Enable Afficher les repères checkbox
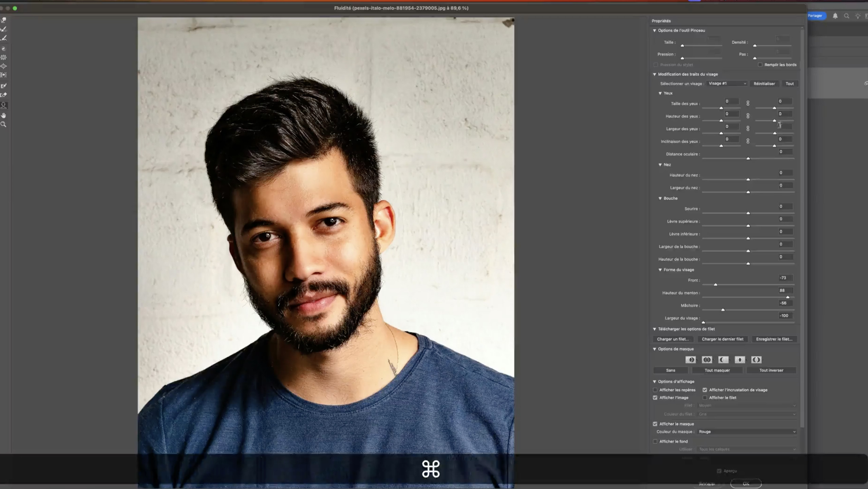 655,390
